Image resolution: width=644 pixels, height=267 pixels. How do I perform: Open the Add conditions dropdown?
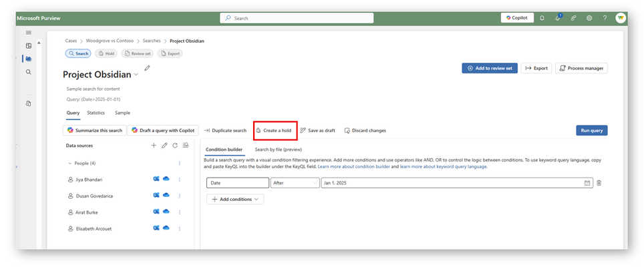pos(235,199)
